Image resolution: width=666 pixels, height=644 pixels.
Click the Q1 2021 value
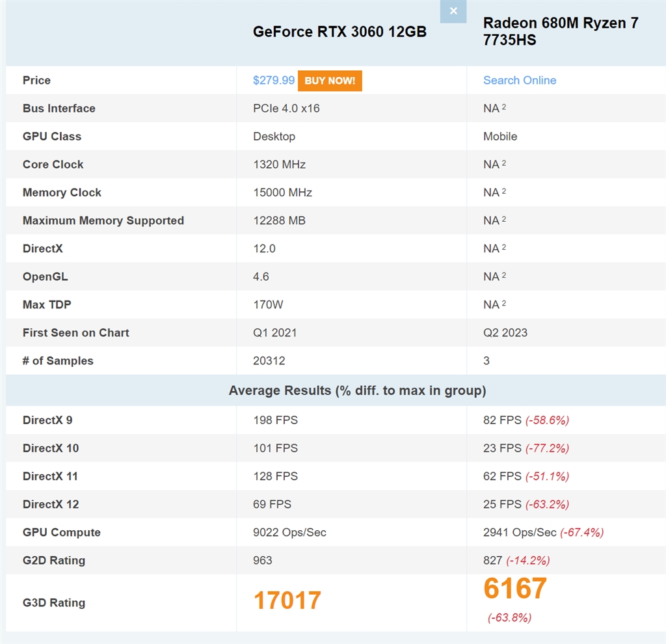pos(275,332)
